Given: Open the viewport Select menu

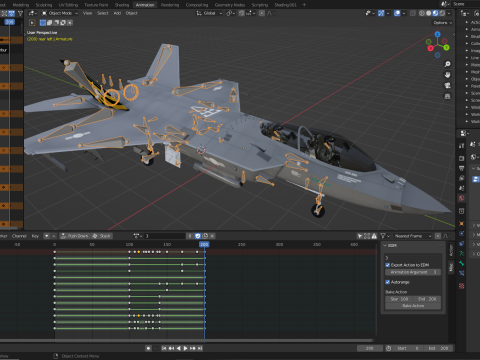Looking at the screenshot, I should (103, 13).
